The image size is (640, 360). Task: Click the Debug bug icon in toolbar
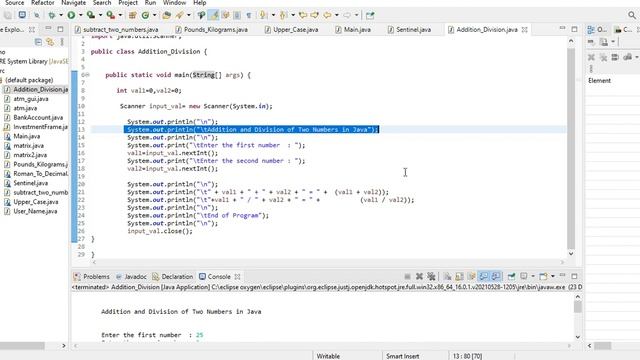click(x=52, y=16)
